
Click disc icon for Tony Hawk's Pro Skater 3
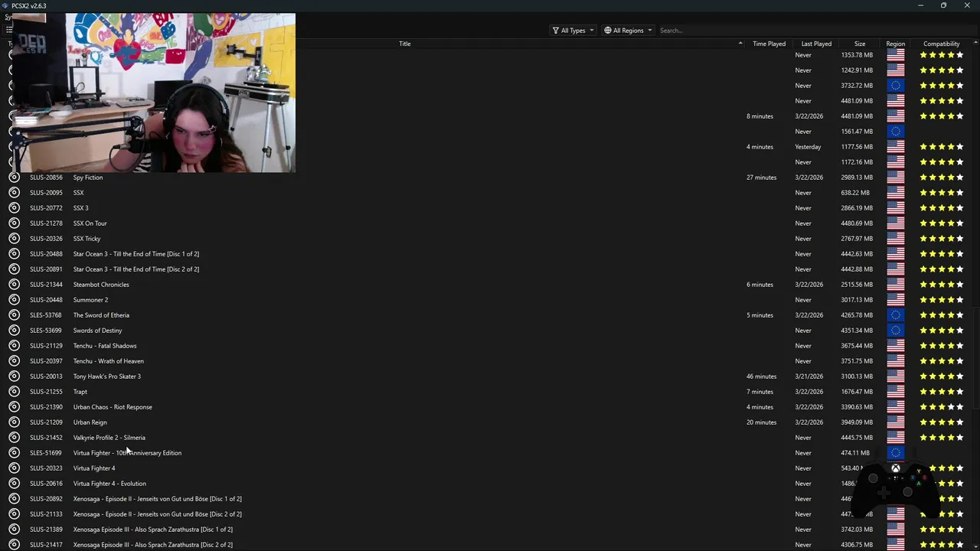coord(14,376)
